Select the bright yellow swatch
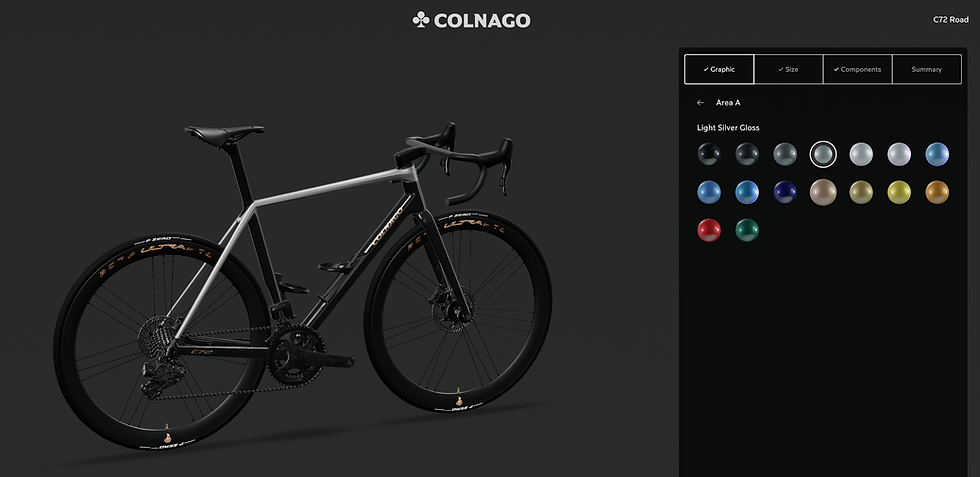Image resolution: width=980 pixels, height=477 pixels. pos(899,192)
